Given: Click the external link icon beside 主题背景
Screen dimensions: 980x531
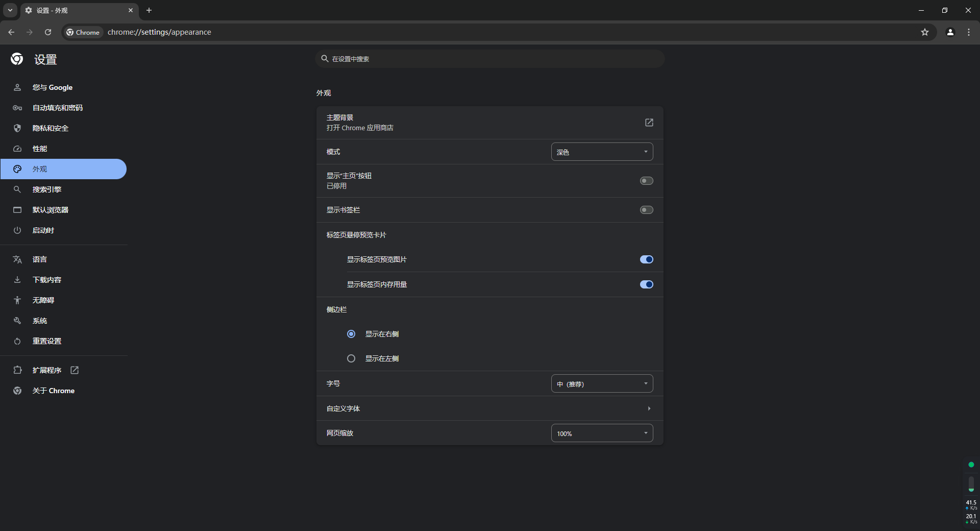Looking at the screenshot, I should (x=649, y=123).
